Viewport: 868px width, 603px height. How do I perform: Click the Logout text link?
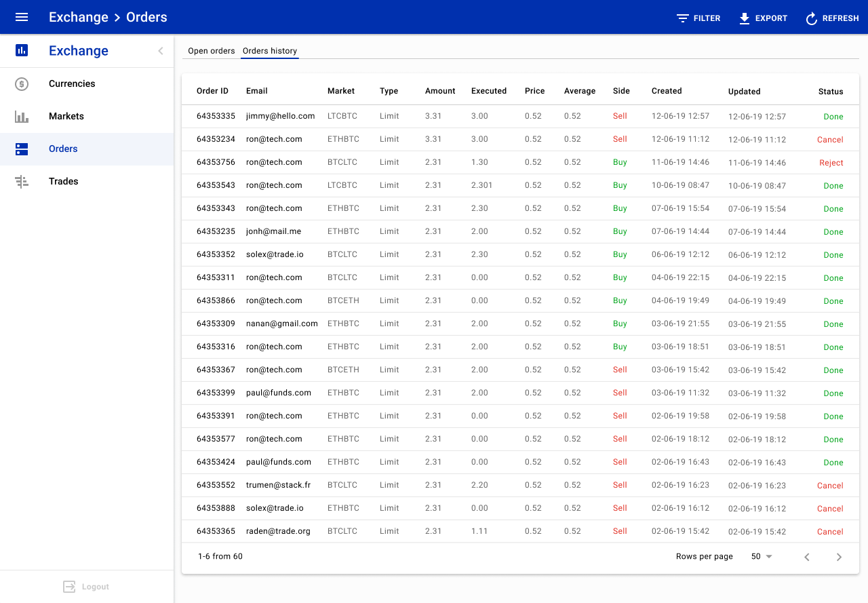point(96,587)
